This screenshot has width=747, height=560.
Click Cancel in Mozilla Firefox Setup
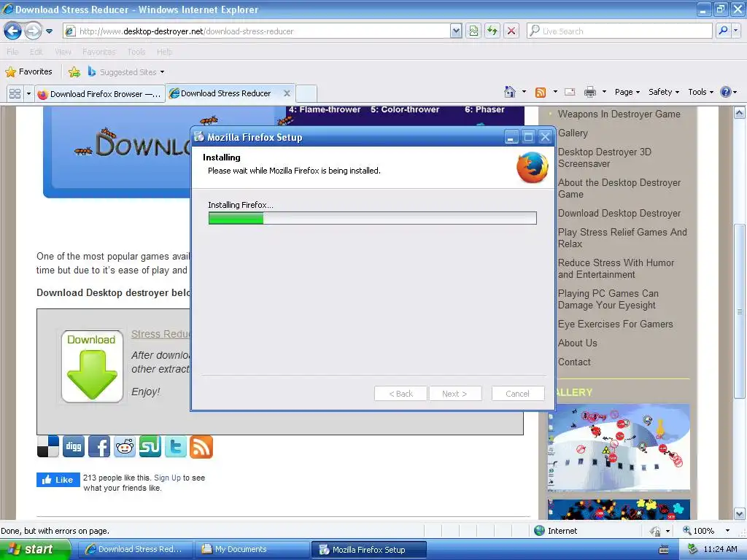click(517, 394)
